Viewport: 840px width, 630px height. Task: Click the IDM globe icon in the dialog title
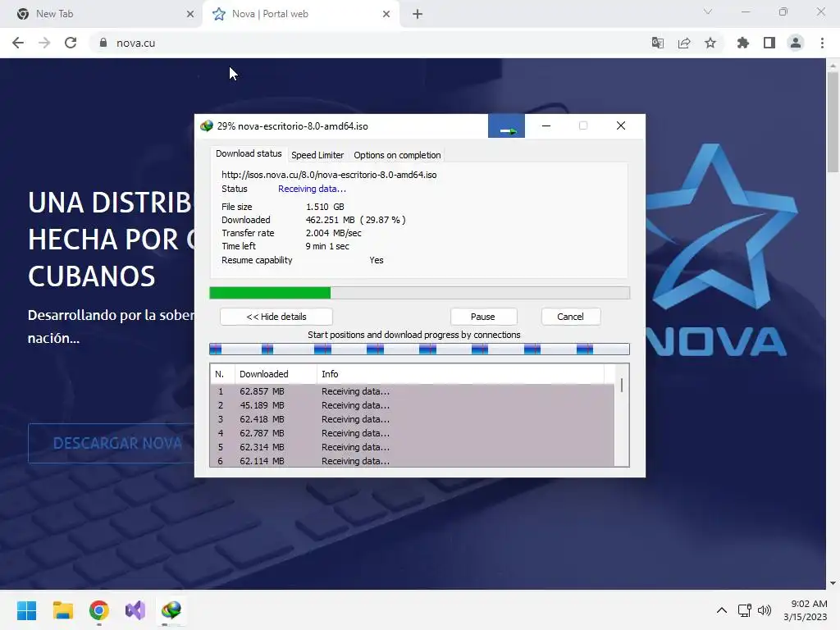point(206,126)
